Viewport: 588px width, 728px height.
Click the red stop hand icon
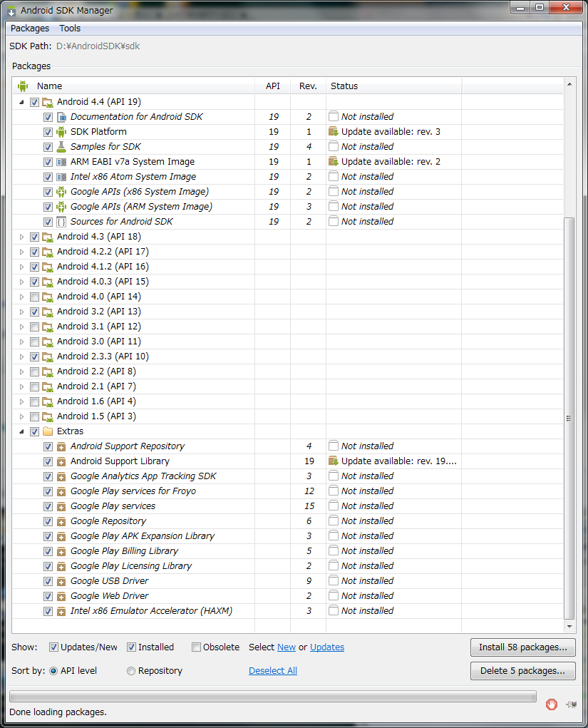pyautogui.click(x=551, y=704)
